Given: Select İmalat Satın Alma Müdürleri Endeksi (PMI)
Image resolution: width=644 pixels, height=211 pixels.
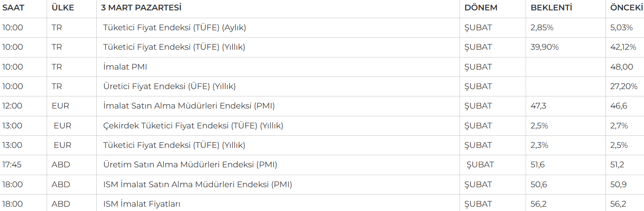Looking at the screenshot, I should [189, 106].
